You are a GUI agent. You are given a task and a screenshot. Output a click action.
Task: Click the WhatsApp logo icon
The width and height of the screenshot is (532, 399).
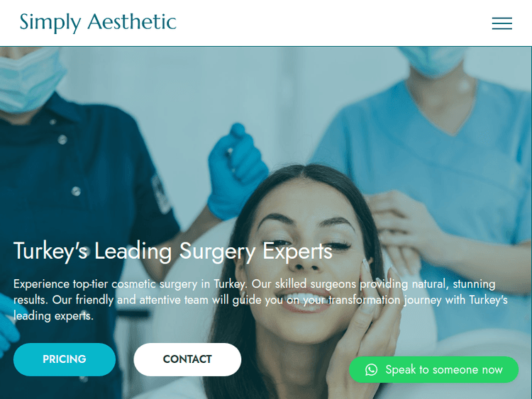pyautogui.click(x=371, y=369)
